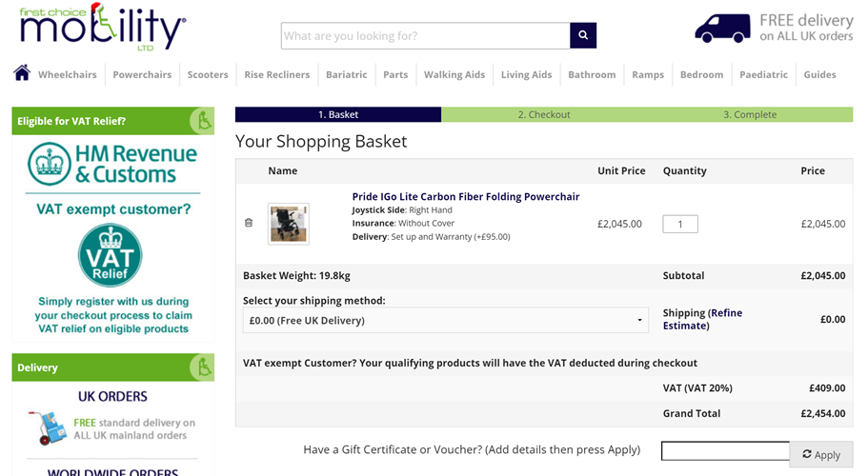Screen dimensions: 868x476
Task: Click the wheelchair icon on Delivery header
Action: tap(202, 367)
